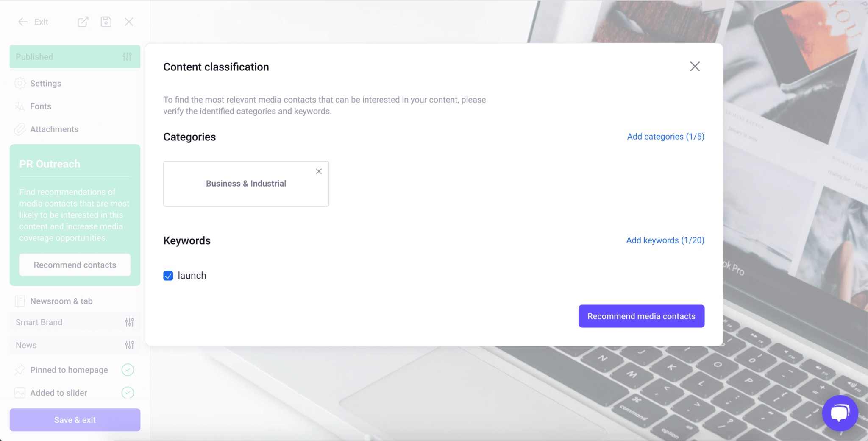Click the save icon in the top toolbar
Screen dimensions: 868x441
(106, 21)
